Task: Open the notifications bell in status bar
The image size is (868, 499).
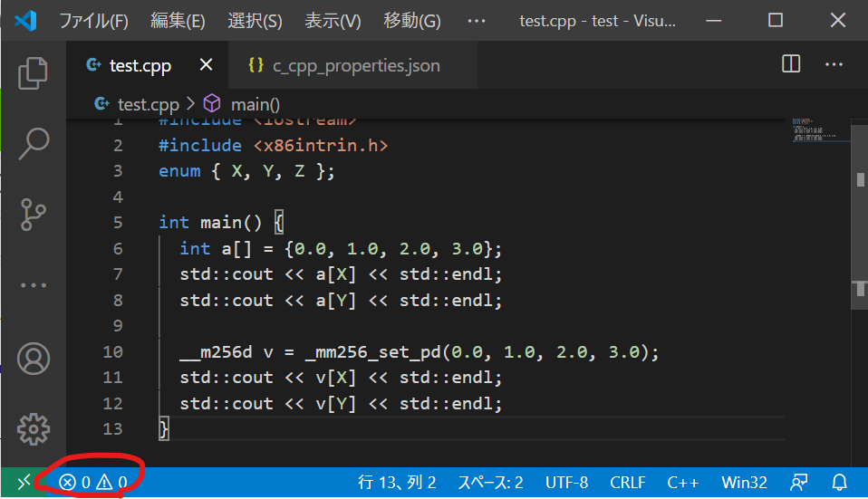Action: point(840,482)
